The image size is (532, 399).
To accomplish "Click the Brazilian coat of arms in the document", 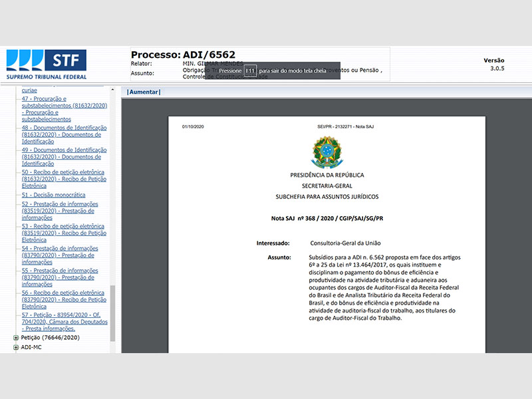I will (x=327, y=152).
